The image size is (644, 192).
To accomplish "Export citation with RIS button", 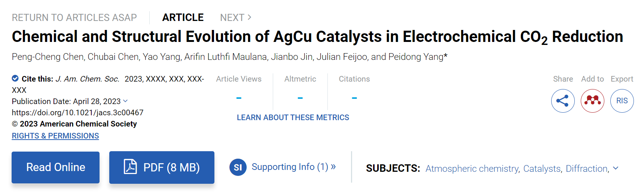I will pos(622,101).
